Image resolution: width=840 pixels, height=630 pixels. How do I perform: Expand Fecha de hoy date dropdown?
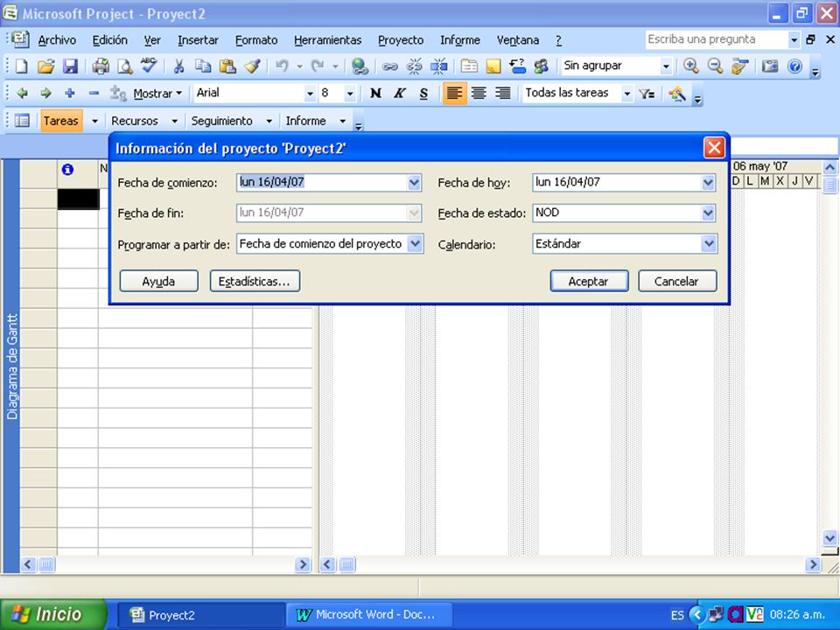pyautogui.click(x=708, y=183)
